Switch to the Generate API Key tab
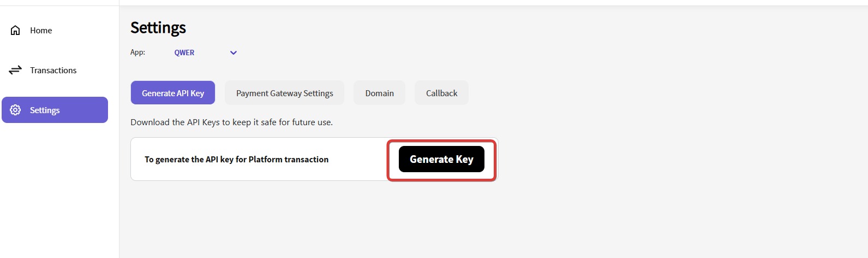The width and height of the screenshot is (868, 258). pyautogui.click(x=173, y=93)
